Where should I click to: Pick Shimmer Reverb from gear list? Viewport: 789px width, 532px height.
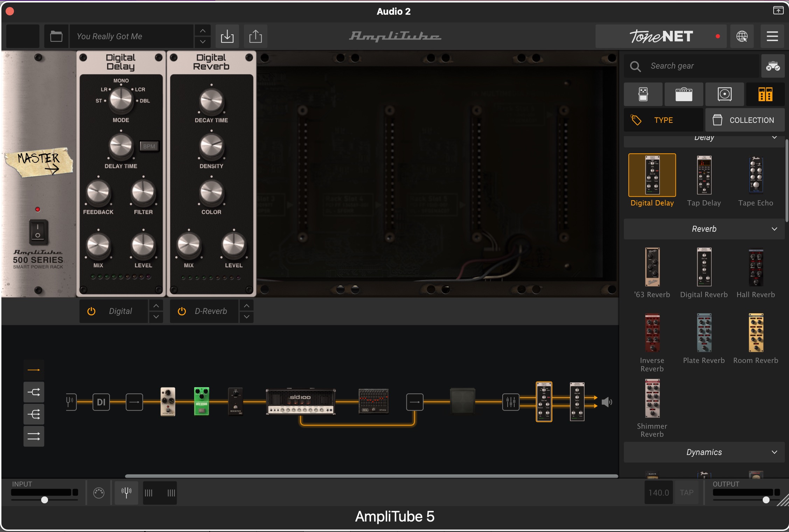[x=652, y=408]
